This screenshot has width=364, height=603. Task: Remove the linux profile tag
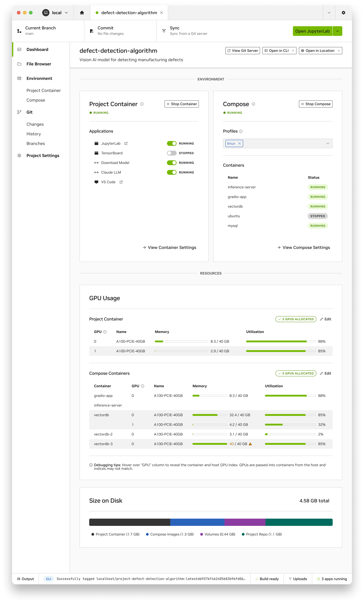(x=240, y=143)
